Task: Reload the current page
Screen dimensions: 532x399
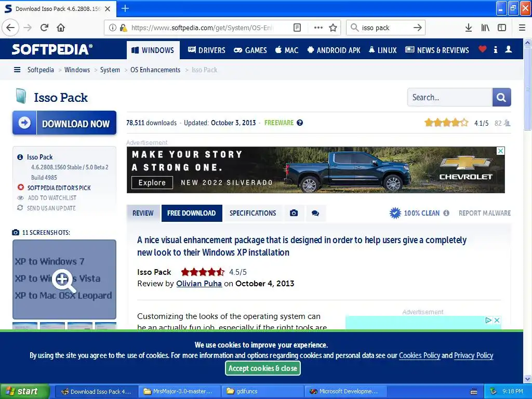Action: coord(44,28)
